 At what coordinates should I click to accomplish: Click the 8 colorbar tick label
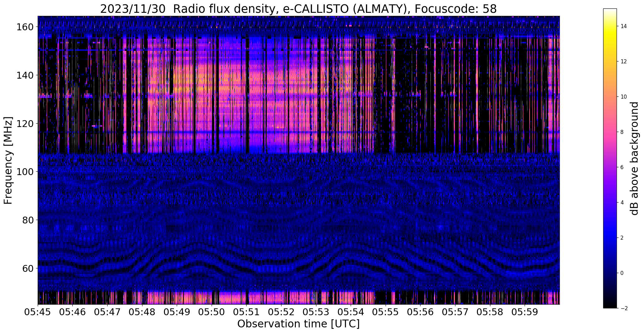[622, 132]
